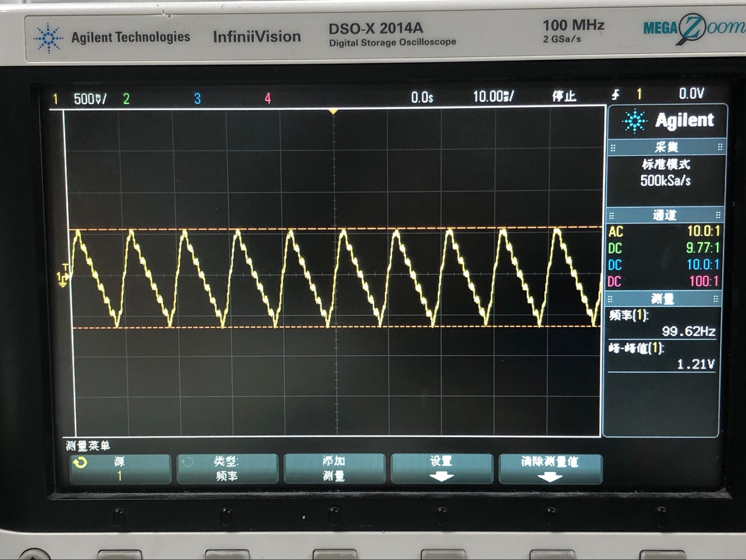Open the 采集 (Acquisition) panel header
Image resolution: width=746 pixels, height=560 pixels.
tap(666, 147)
